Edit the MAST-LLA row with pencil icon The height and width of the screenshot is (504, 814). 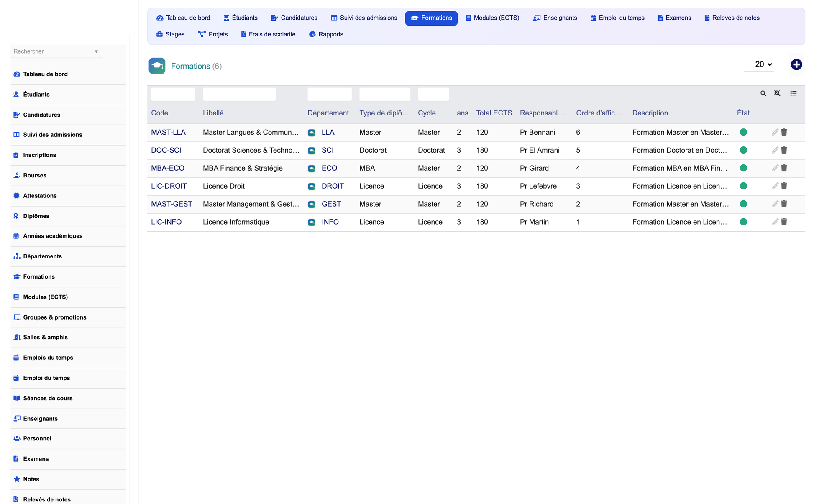click(775, 132)
